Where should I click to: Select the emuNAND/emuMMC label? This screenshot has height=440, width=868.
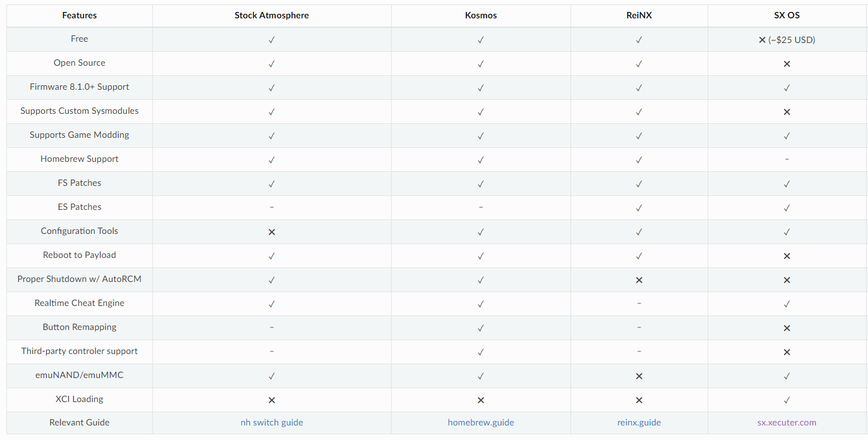(x=80, y=375)
